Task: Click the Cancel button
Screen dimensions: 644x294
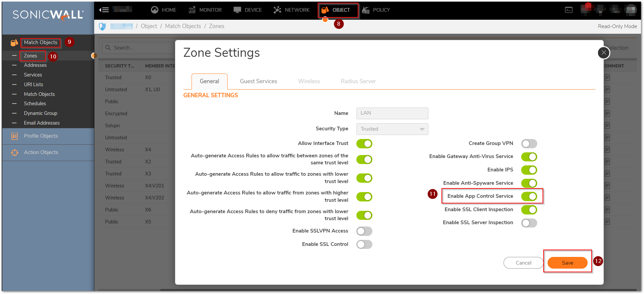Action: [523, 263]
